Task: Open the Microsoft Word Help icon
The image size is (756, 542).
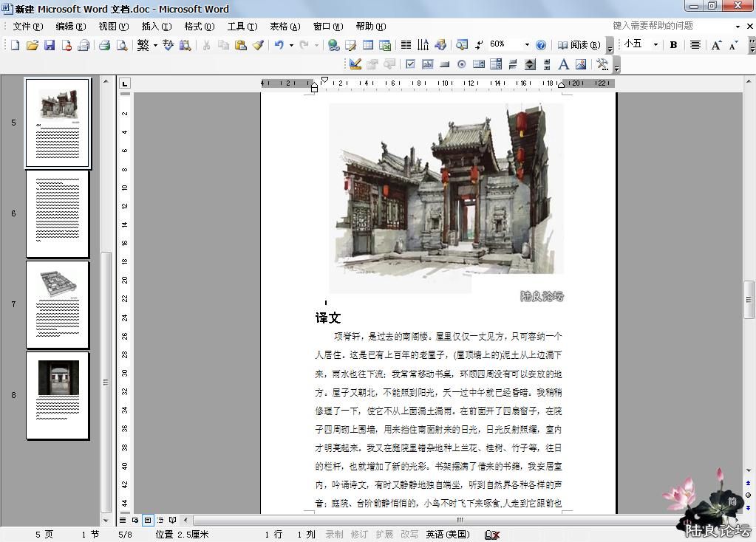Action: tap(541, 45)
